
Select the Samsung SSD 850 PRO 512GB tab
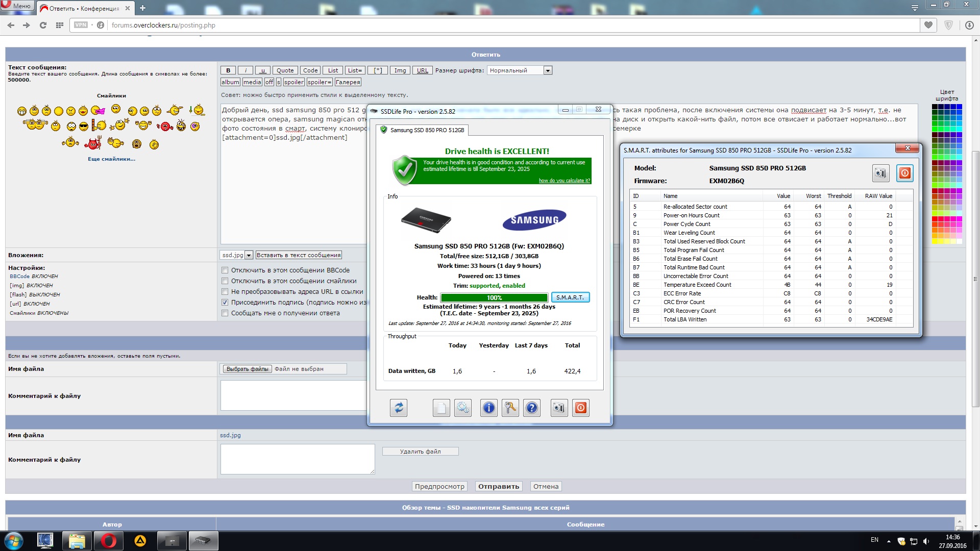click(423, 130)
